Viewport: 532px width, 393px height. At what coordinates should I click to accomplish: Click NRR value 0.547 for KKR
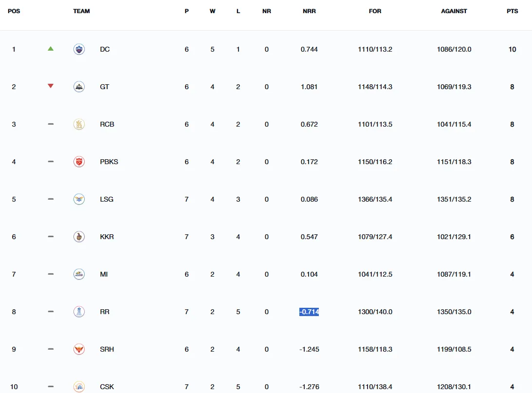coord(309,237)
